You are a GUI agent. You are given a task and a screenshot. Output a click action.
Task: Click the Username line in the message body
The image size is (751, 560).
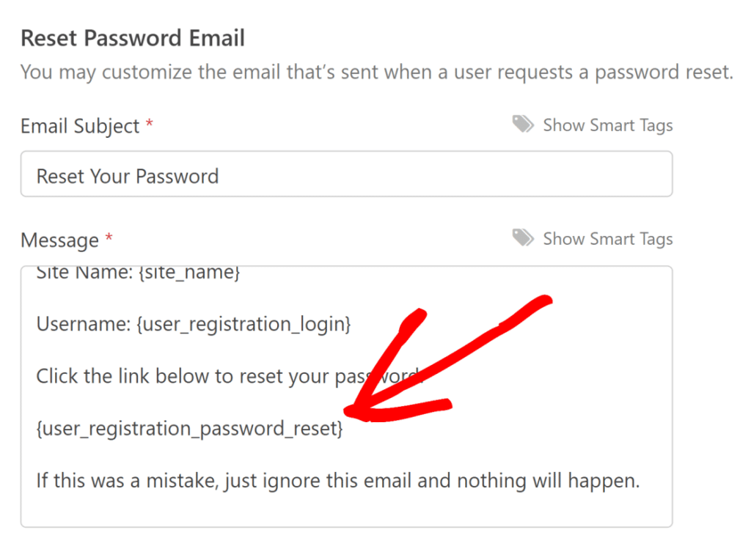point(193,324)
